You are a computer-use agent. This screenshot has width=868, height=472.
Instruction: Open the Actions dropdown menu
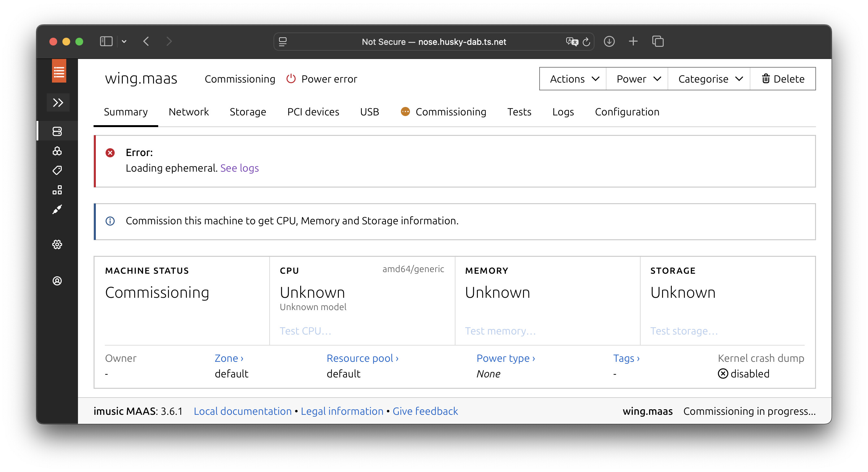point(573,79)
